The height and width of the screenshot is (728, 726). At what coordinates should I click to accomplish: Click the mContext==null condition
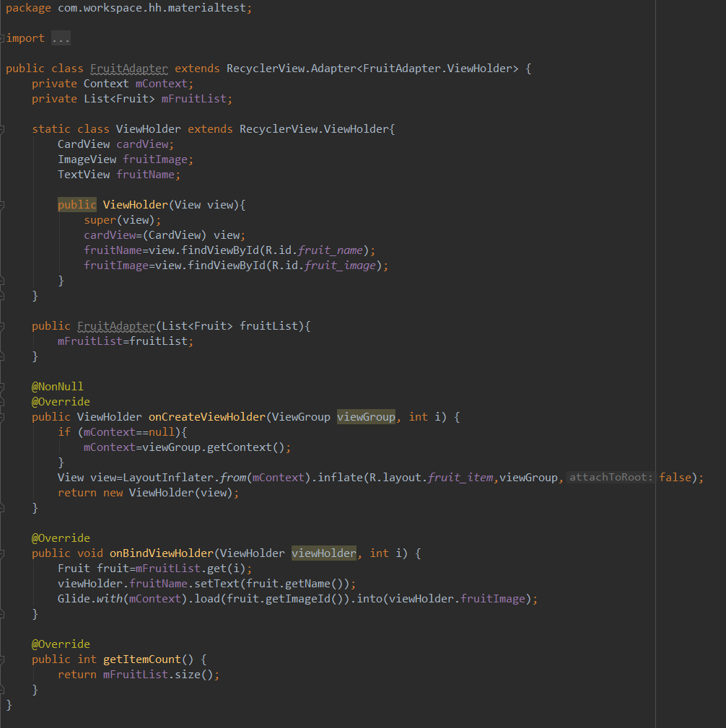tap(129, 432)
